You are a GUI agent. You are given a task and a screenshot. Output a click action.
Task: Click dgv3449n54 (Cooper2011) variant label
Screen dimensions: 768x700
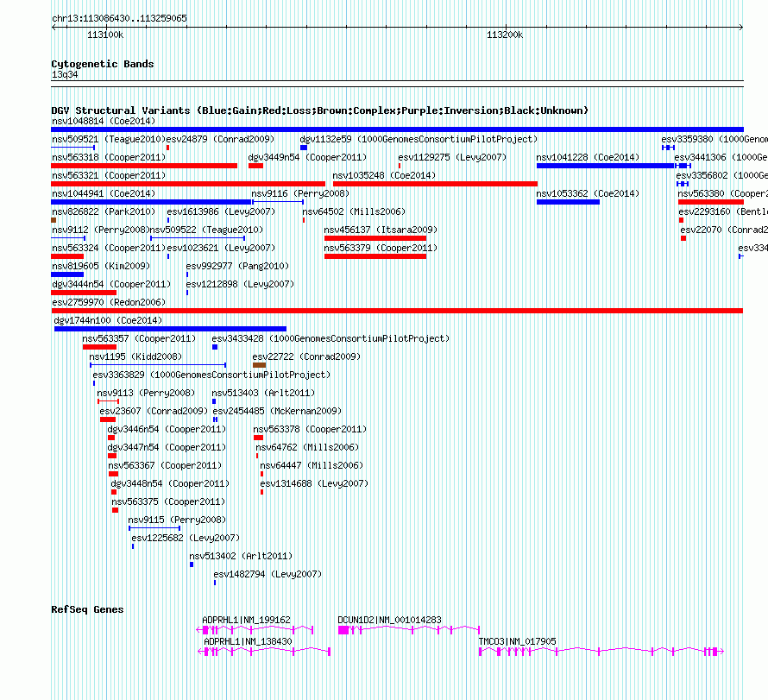[x=307, y=157]
